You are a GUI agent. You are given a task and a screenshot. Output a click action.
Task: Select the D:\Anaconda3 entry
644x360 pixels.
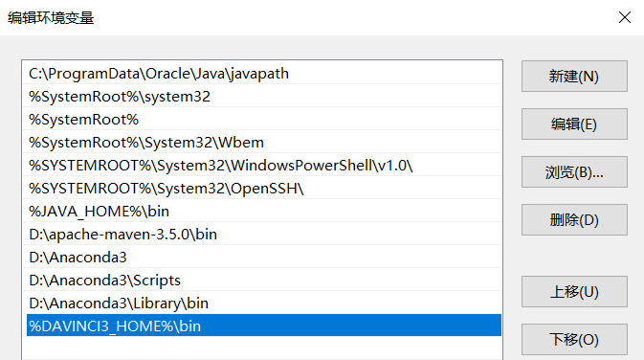[x=264, y=258]
